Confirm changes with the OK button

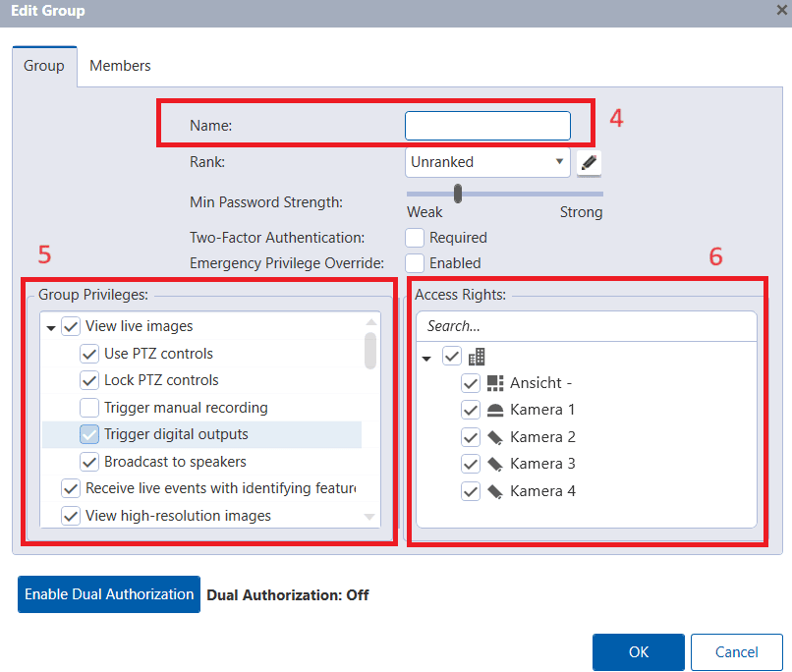638,651
